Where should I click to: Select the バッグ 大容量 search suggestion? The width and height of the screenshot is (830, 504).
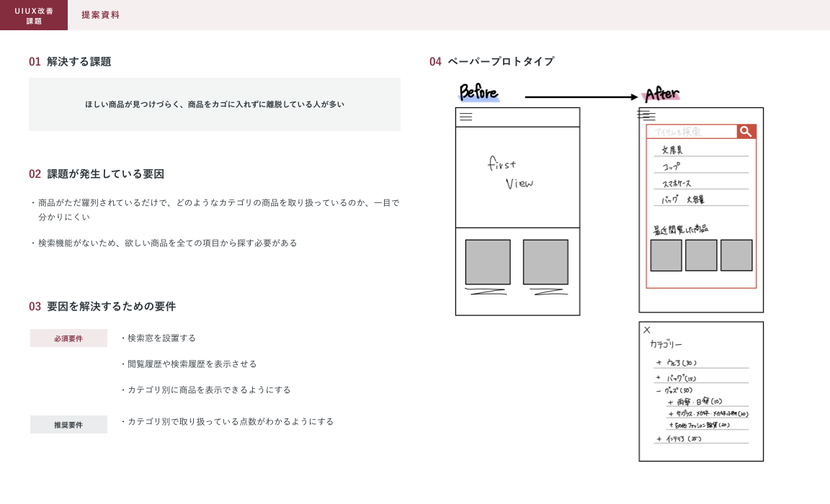click(x=683, y=200)
